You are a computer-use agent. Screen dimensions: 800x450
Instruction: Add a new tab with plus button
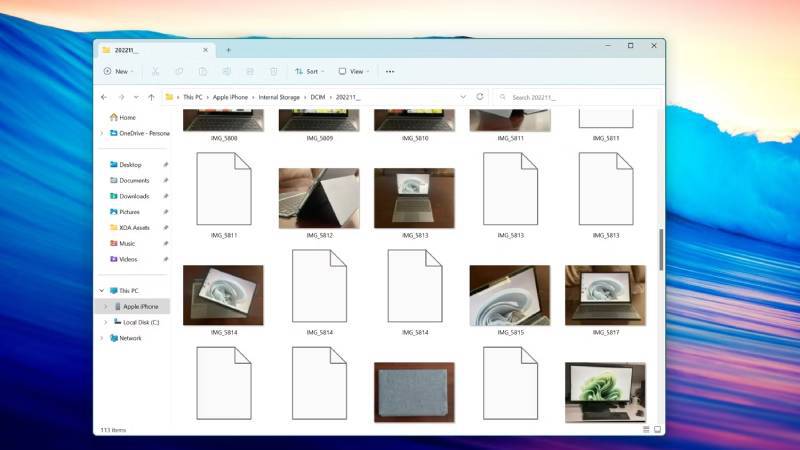228,49
